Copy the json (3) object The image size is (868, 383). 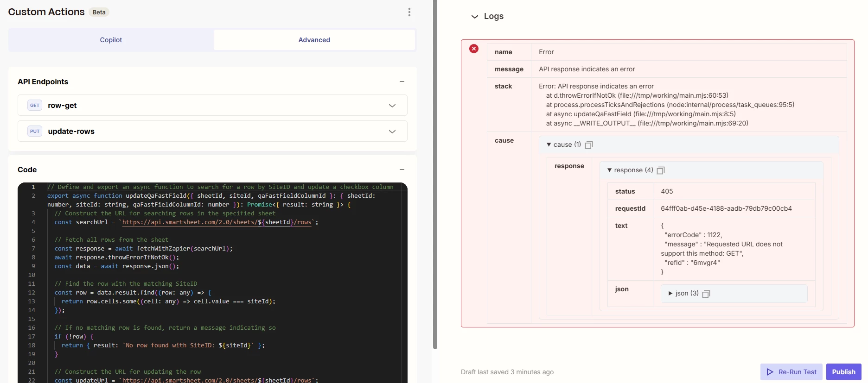706,294
